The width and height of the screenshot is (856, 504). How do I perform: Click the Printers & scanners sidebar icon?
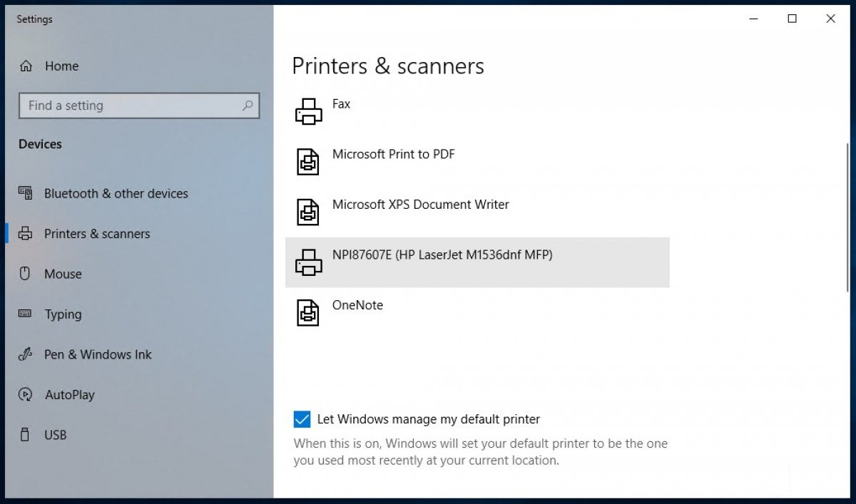tap(26, 234)
